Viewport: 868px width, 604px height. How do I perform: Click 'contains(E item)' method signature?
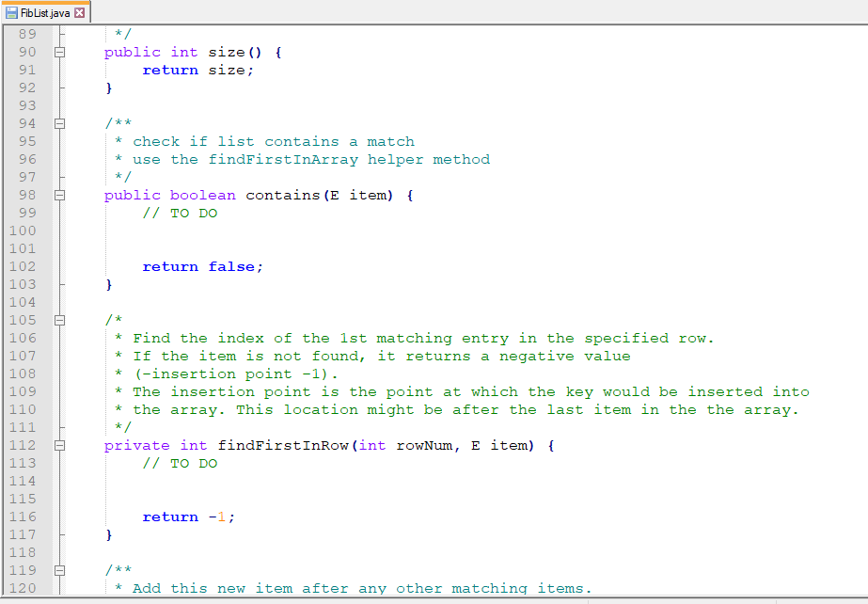(x=320, y=196)
